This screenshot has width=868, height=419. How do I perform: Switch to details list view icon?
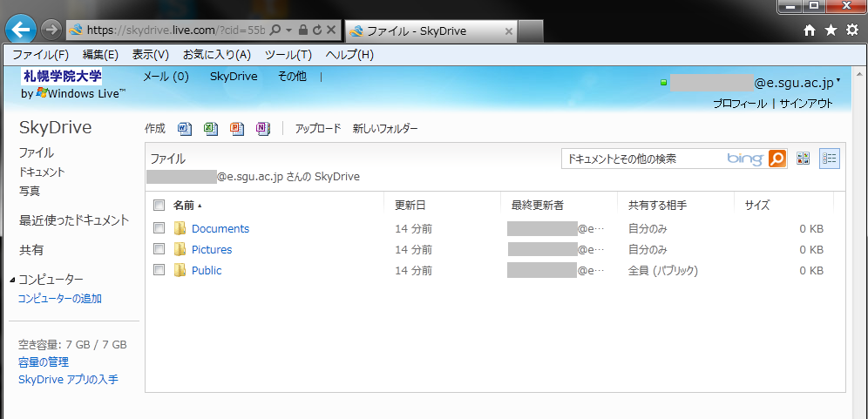coord(830,159)
